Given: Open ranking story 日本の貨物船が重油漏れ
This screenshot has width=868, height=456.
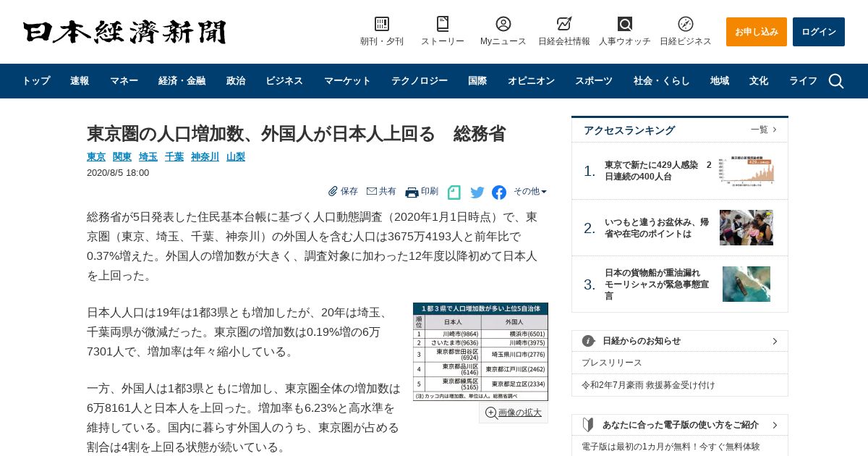Looking at the screenshot, I should (x=657, y=284).
